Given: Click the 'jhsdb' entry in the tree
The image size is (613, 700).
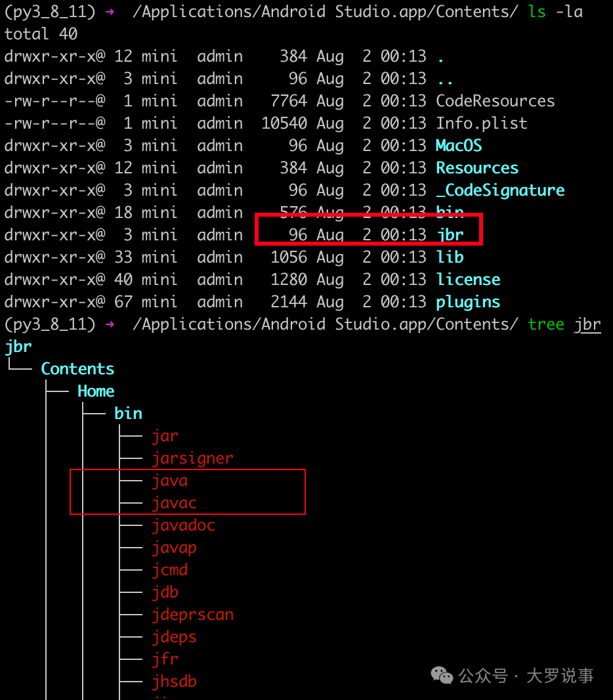Looking at the screenshot, I should click(x=174, y=682).
